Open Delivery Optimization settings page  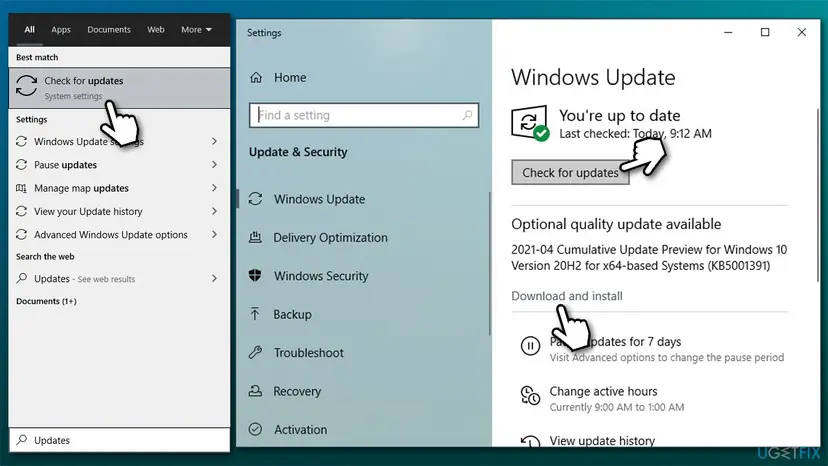[331, 238]
